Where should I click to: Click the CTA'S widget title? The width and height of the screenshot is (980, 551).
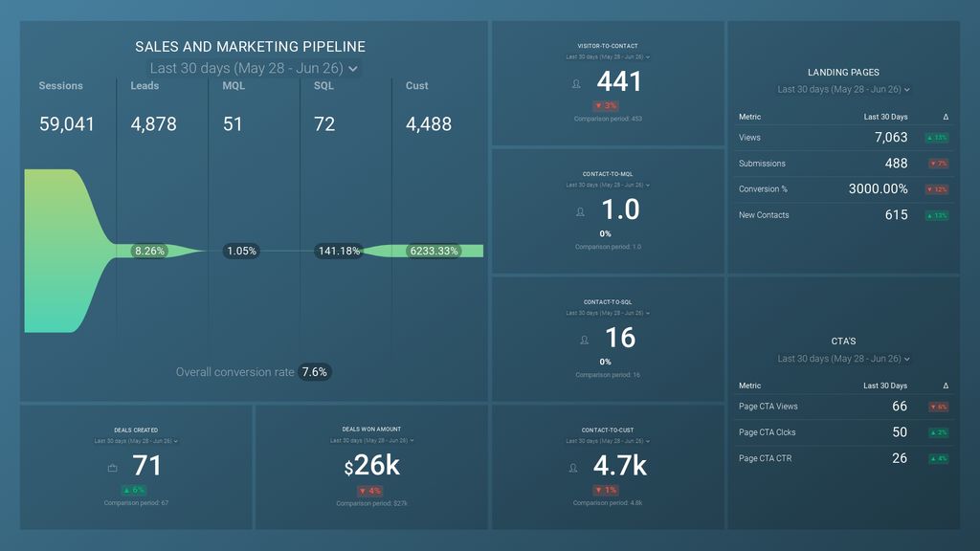coord(843,342)
